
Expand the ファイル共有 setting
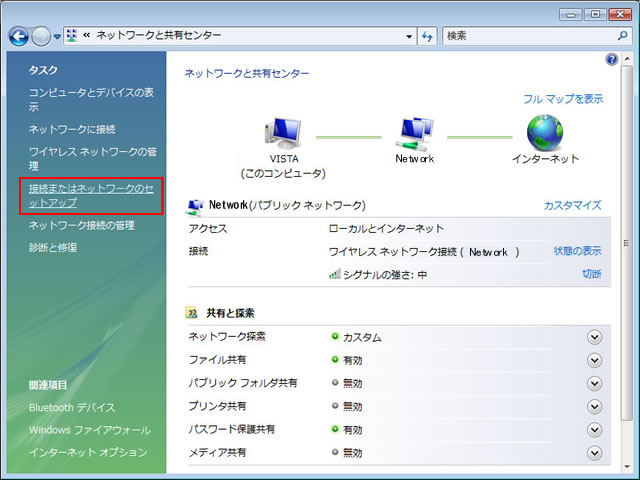click(x=595, y=360)
